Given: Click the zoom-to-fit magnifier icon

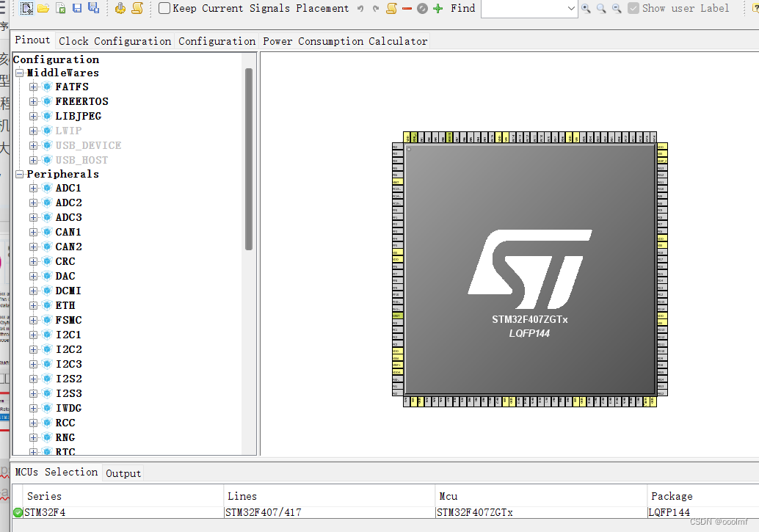Looking at the screenshot, I should (x=586, y=8).
